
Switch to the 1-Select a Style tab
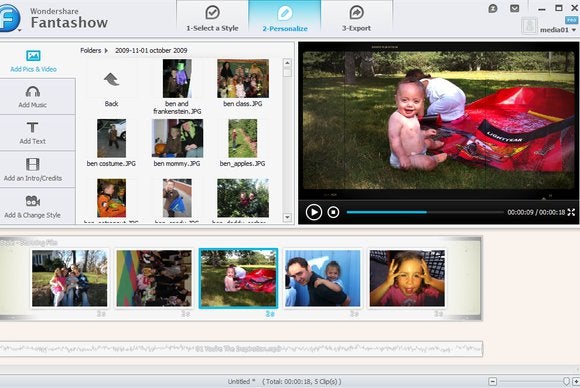coord(212,18)
